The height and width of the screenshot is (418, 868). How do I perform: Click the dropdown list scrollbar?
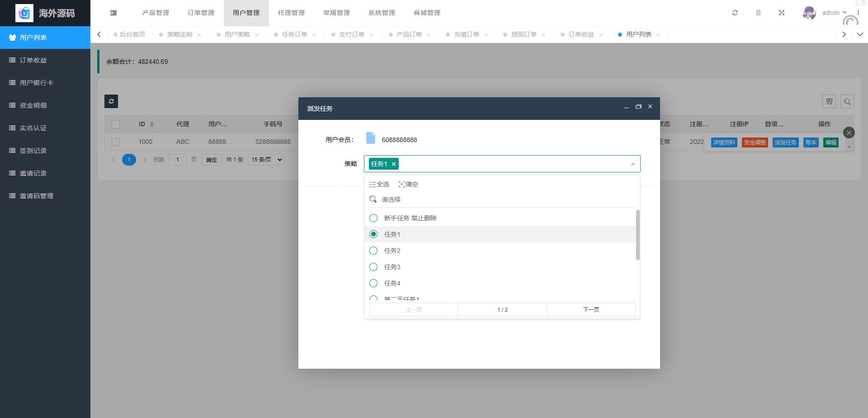(x=637, y=235)
